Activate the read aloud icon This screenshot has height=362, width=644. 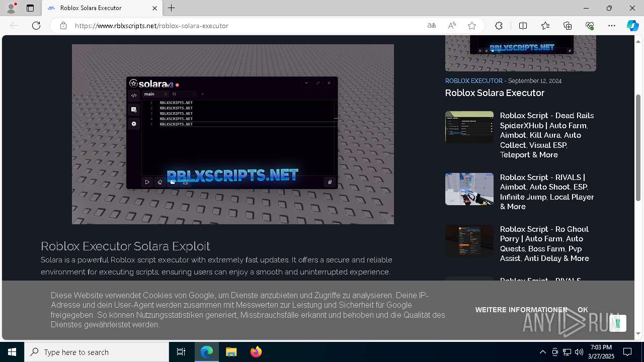[x=452, y=26]
